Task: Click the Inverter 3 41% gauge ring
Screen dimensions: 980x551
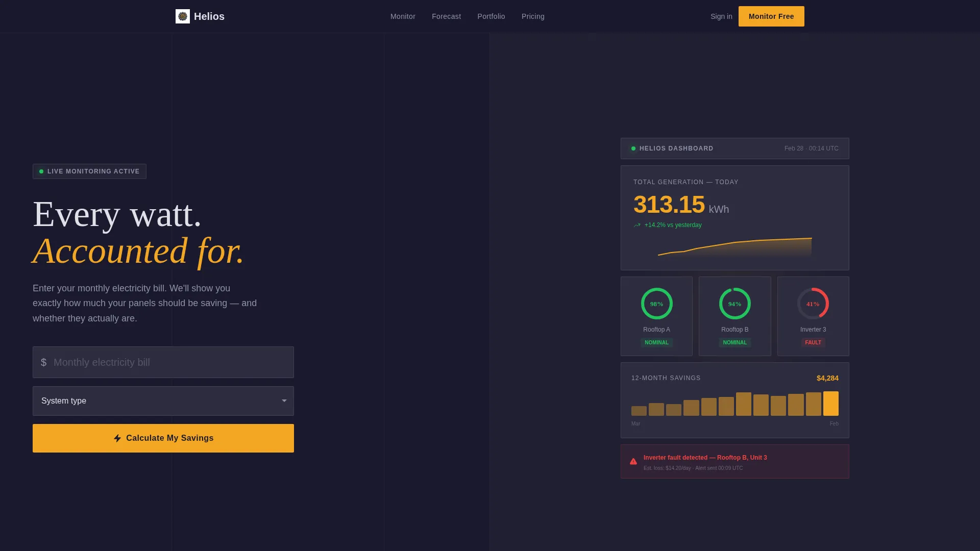Action: point(813,304)
